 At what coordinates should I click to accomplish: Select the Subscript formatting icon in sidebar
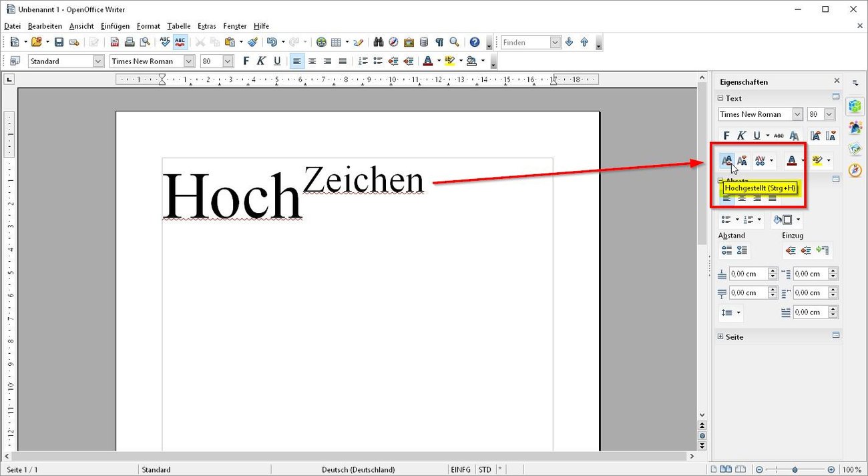click(x=742, y=160)
